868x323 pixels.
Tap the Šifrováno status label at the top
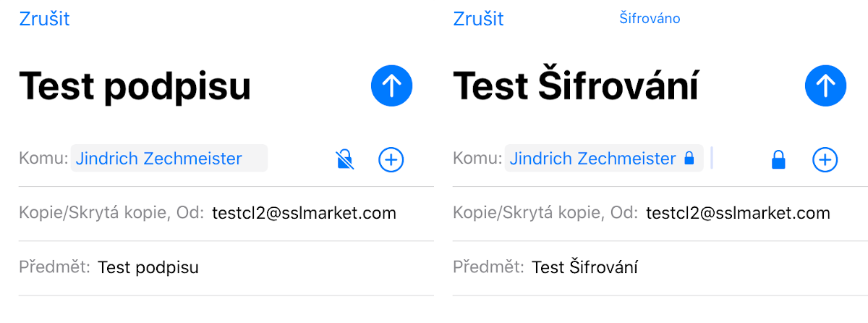[650, 19]
